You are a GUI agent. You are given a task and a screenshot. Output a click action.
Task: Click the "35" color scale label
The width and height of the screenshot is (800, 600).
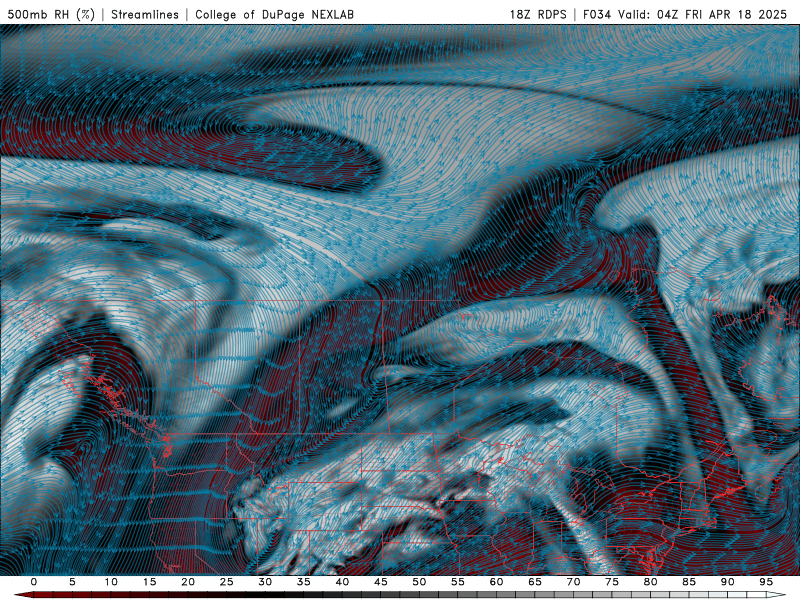[x=304, y=582]
